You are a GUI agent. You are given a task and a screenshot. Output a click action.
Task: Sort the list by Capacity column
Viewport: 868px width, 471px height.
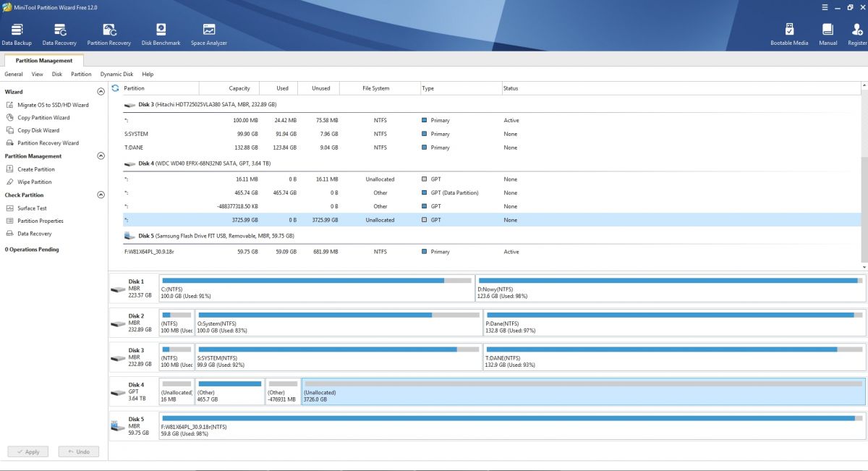[x=239, y=88]
